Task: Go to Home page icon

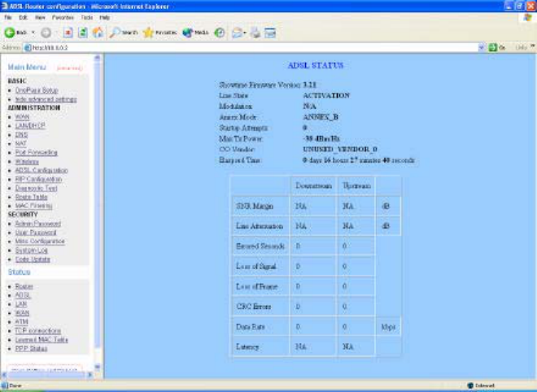Action: (x=98, y=33)
